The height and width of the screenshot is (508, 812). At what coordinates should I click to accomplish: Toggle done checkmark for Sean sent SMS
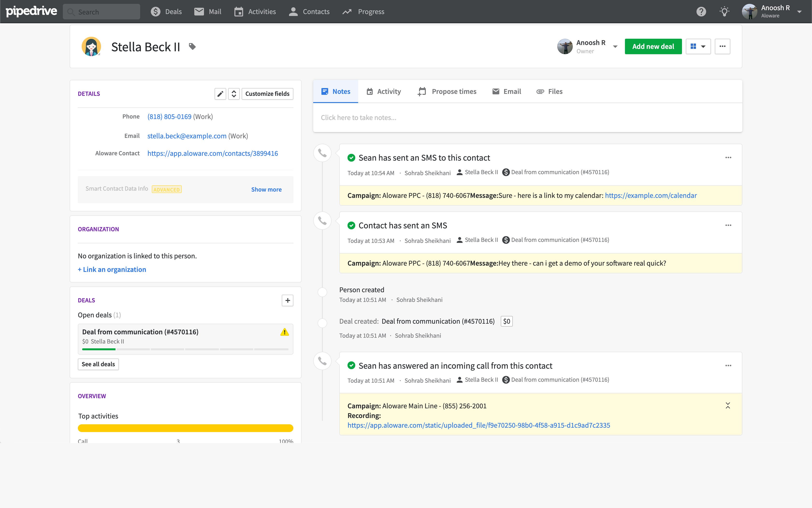point(351,157)
